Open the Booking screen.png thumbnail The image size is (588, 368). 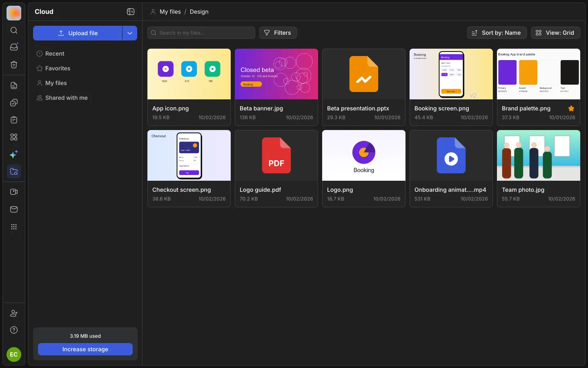451,74
